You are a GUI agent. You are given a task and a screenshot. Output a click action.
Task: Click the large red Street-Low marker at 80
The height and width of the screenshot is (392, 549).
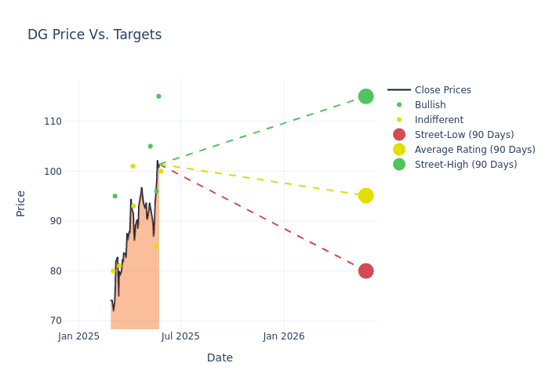[x=365, y=270]
